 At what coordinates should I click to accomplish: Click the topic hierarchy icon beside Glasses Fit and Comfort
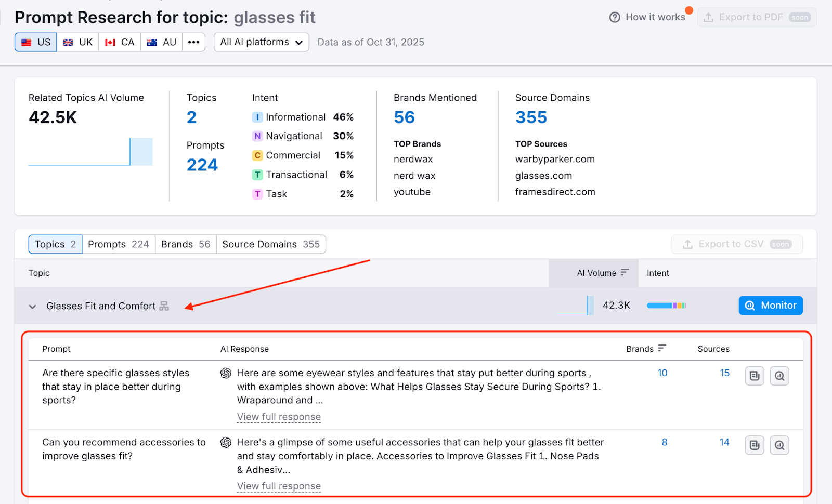click(164, 306)
